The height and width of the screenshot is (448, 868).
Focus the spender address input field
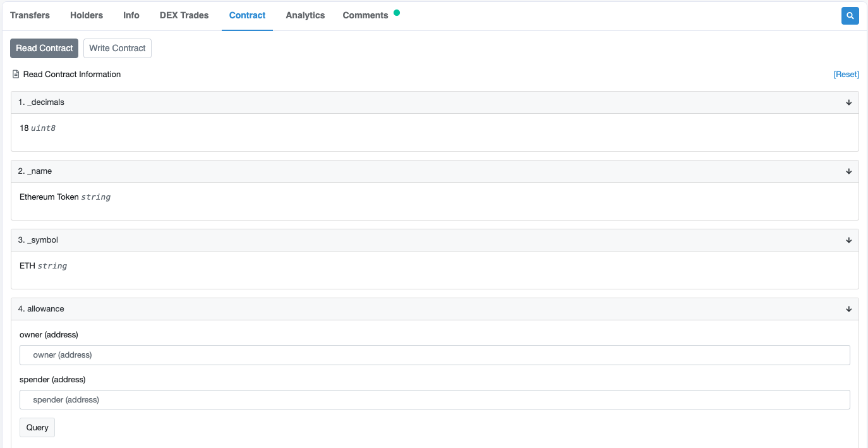click(435, 400)
